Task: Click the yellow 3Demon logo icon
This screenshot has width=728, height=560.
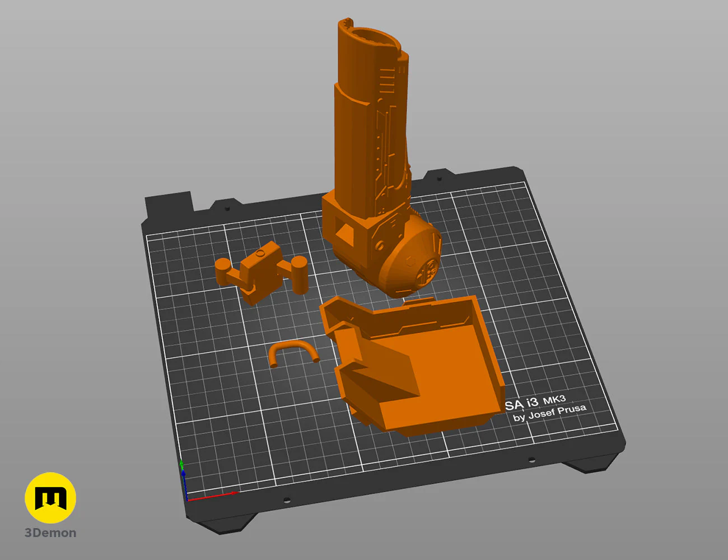Action: tap(50, 498)
